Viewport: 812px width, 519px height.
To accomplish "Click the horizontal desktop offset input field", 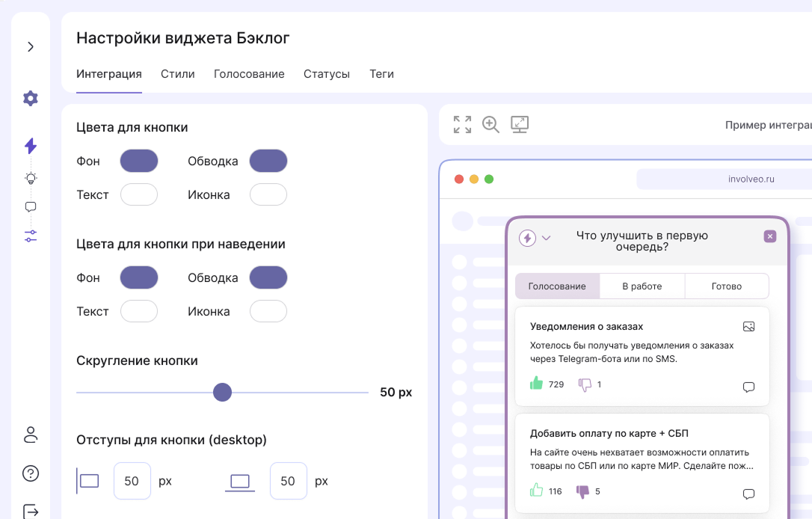I will [132, 481].
